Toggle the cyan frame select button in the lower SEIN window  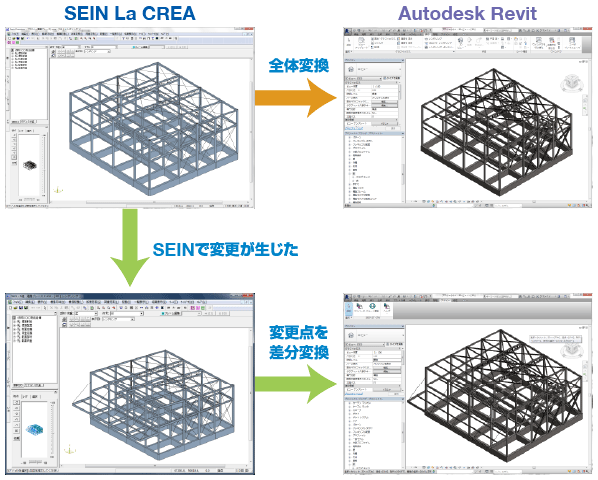(170, 313)
